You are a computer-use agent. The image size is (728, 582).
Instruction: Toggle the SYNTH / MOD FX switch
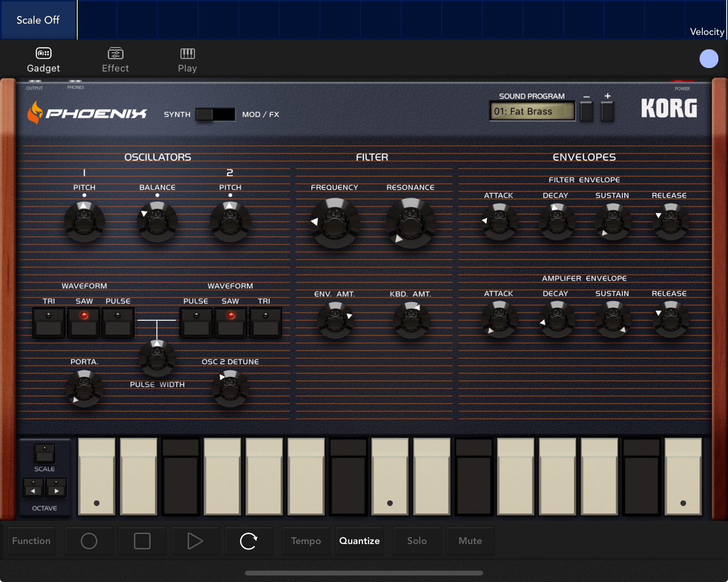pyautogui.click(x=215, y=114)
